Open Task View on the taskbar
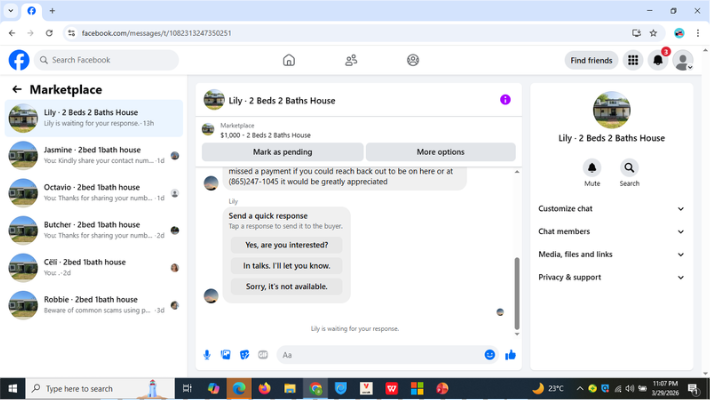This screenshot has height=400, width=711. pyautogui.click(x=187, y=389)
